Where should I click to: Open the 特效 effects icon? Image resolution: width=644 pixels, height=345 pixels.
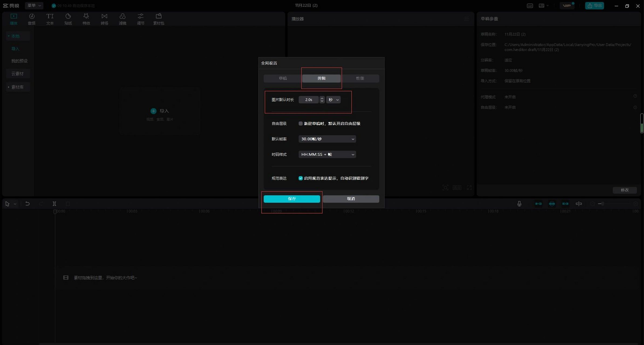point(86,19)
